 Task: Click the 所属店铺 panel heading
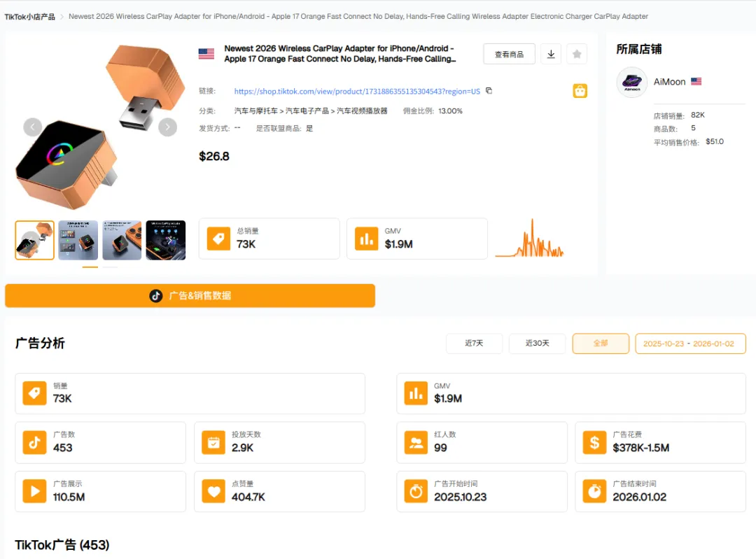pos(639,49)
